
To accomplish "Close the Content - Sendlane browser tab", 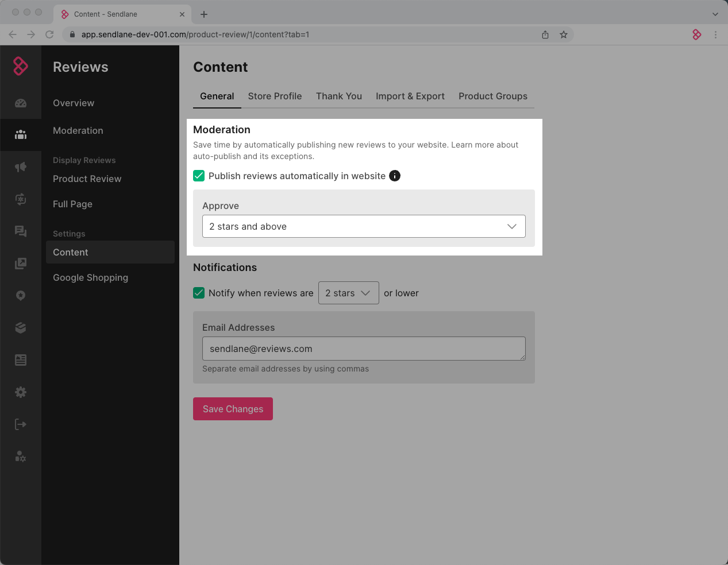I will click(182, 14).
